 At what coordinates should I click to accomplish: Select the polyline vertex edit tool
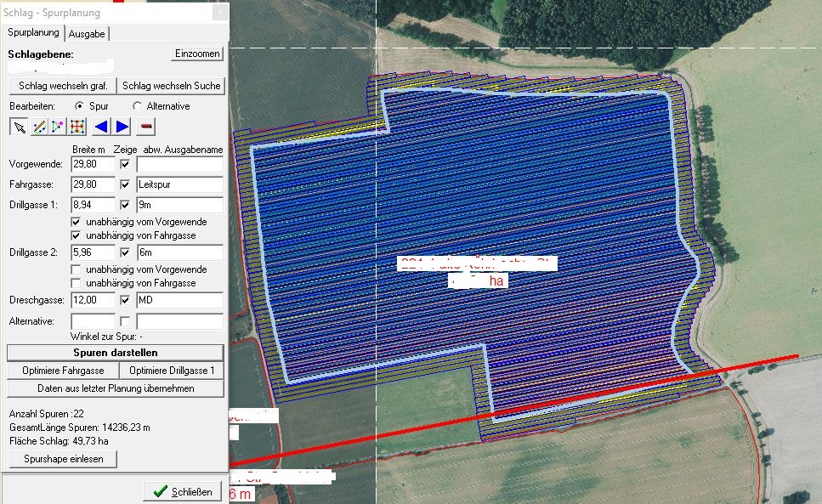point(57,127)
